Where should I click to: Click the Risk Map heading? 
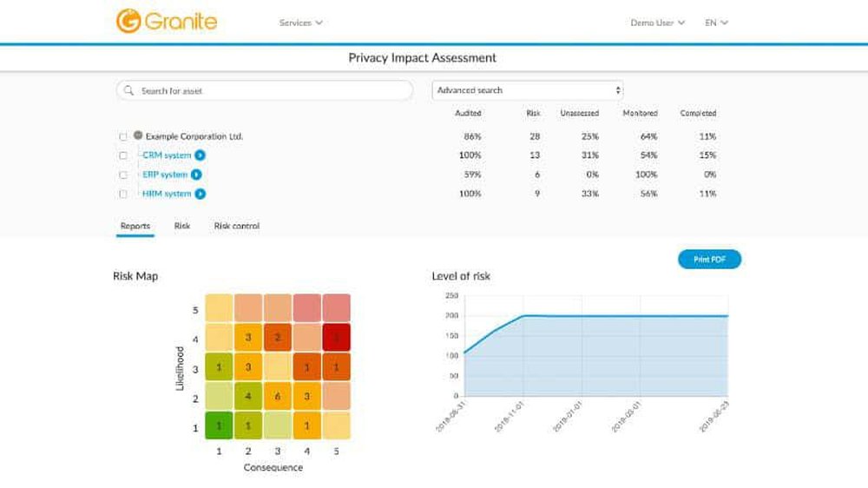coord(135,276)
